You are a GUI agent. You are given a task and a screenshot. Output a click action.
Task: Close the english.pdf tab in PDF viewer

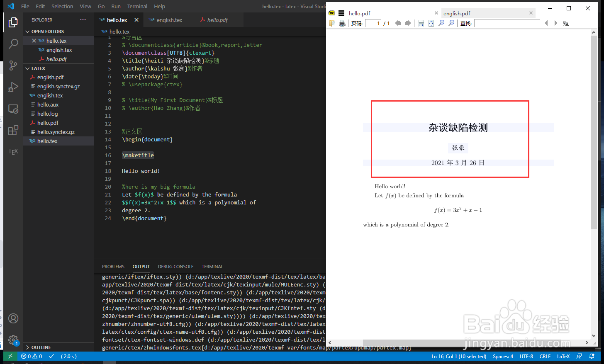coord(531,13)
